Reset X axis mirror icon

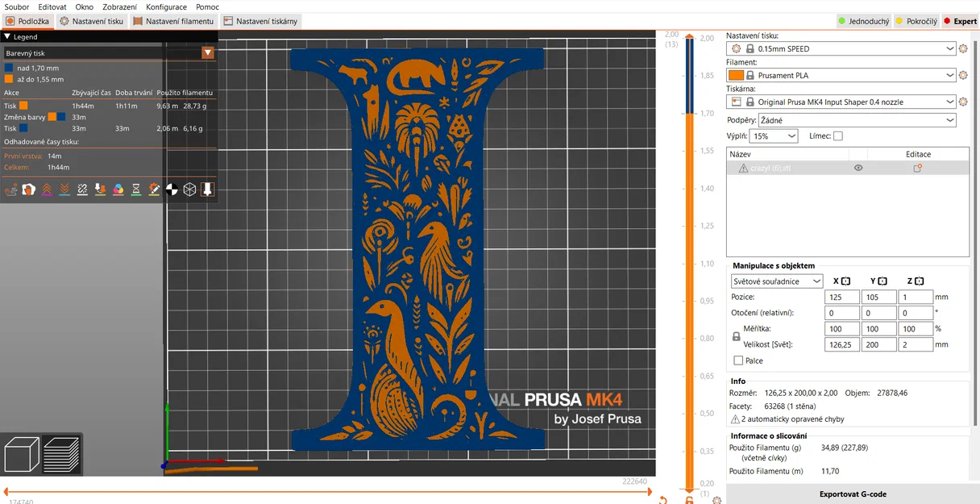coord(845,281)
